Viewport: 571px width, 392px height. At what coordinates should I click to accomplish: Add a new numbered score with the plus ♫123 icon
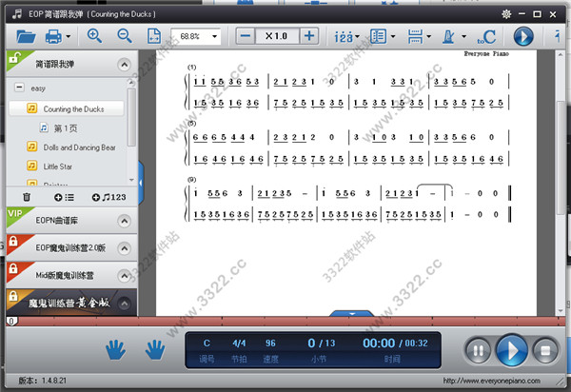click(108, 197)
